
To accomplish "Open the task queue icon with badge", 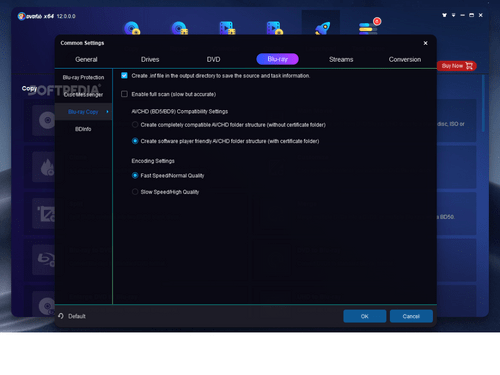I will point(369,27).
